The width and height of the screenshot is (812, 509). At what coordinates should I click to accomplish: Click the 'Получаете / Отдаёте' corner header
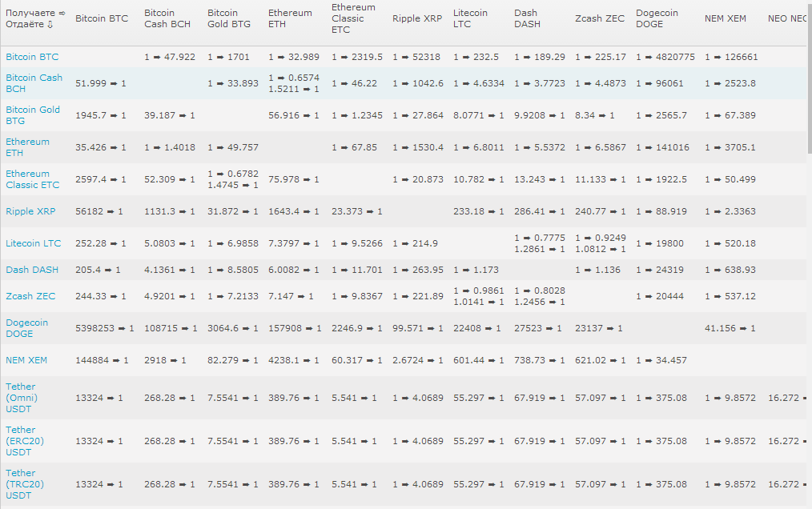pyautogui.click(x=35, y=18)
